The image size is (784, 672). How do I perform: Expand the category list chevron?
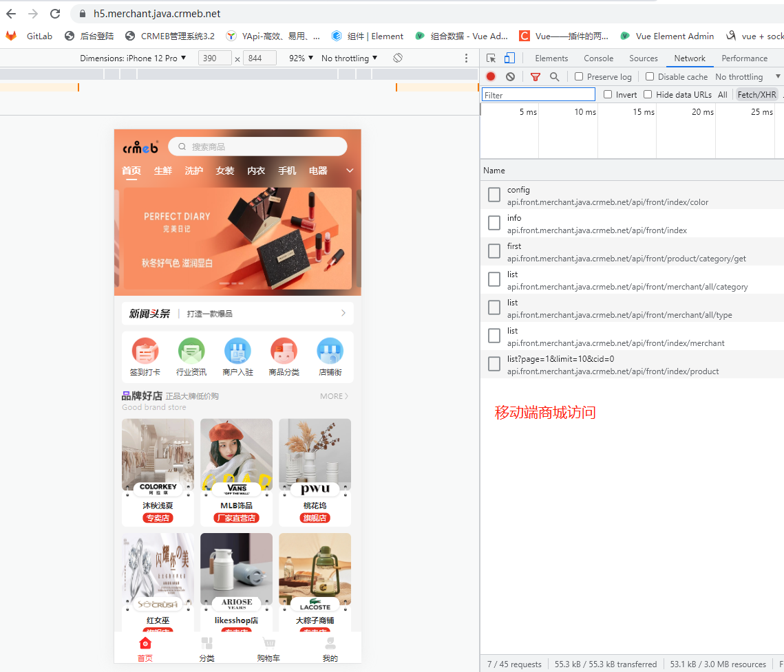(x=350, y=171)
